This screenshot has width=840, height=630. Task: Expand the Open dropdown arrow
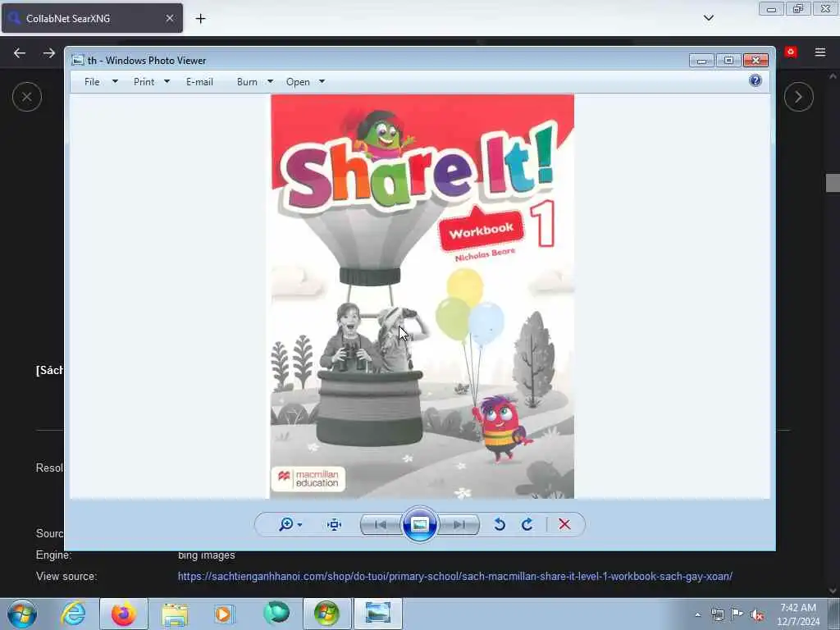pos(322,82)
